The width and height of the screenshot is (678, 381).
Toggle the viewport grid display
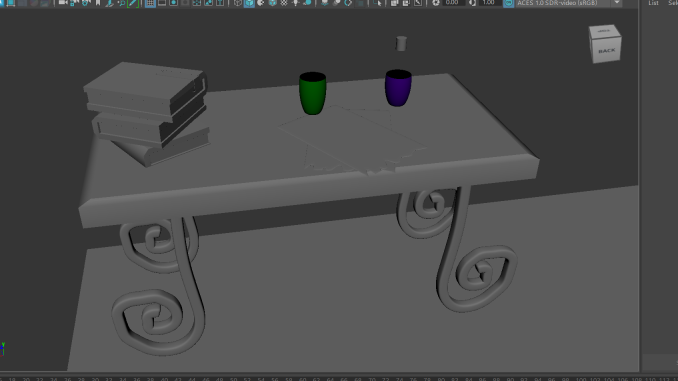point(150,3)
